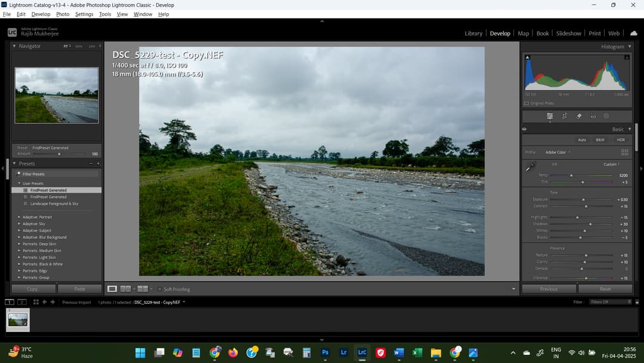Click the plus icon to create a preset
The height and width of the screenshot is (363, 644).
[x=98, y=164]
